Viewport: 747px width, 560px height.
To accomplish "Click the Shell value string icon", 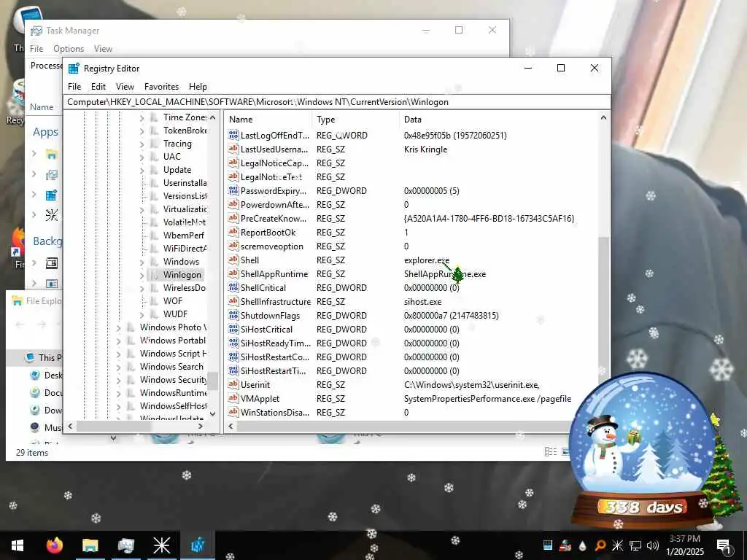I will click(x=233, y=260).
